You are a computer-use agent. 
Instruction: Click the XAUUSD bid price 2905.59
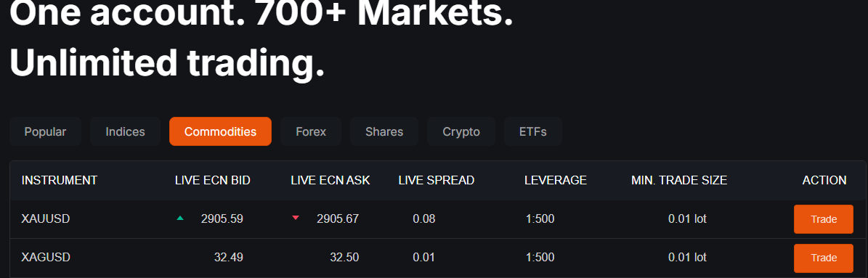coord(222,219)
